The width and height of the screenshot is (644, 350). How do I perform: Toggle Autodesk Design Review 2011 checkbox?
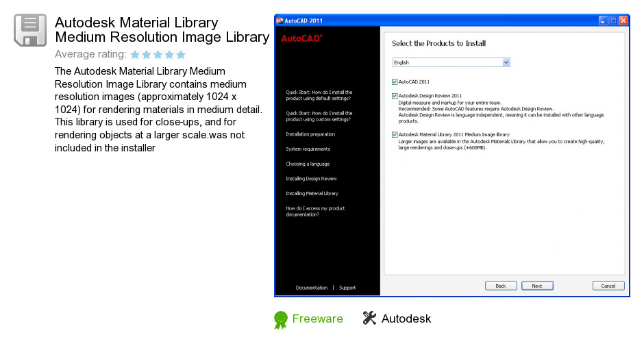pyautogui.click(x=395, y=96)
